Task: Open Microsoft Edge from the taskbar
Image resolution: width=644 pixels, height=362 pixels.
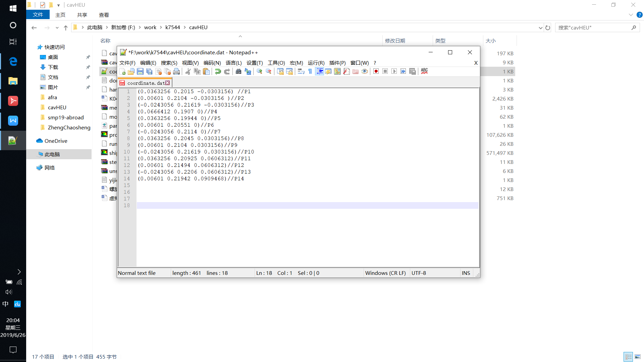Action: click(x=13, y=61)
